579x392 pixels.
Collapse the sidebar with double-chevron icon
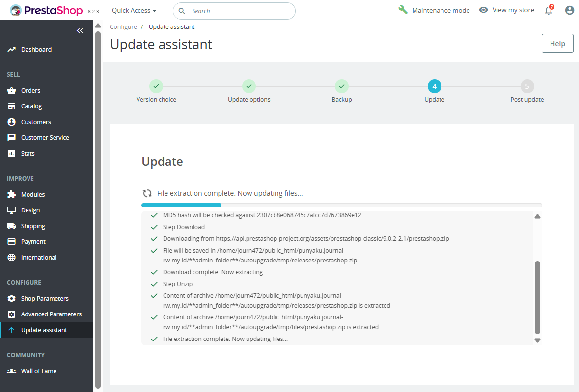[x=80, y=31]
